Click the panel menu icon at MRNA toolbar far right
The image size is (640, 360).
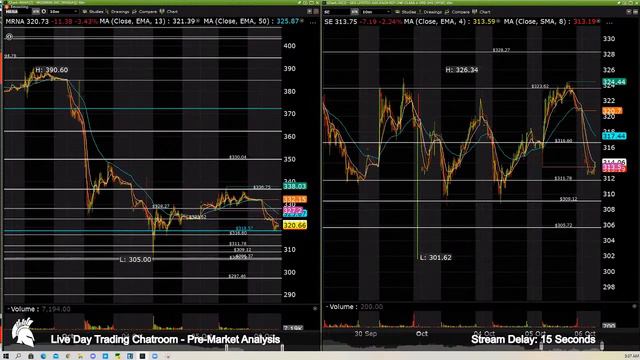pyautogui.click(x=316, y=11)
